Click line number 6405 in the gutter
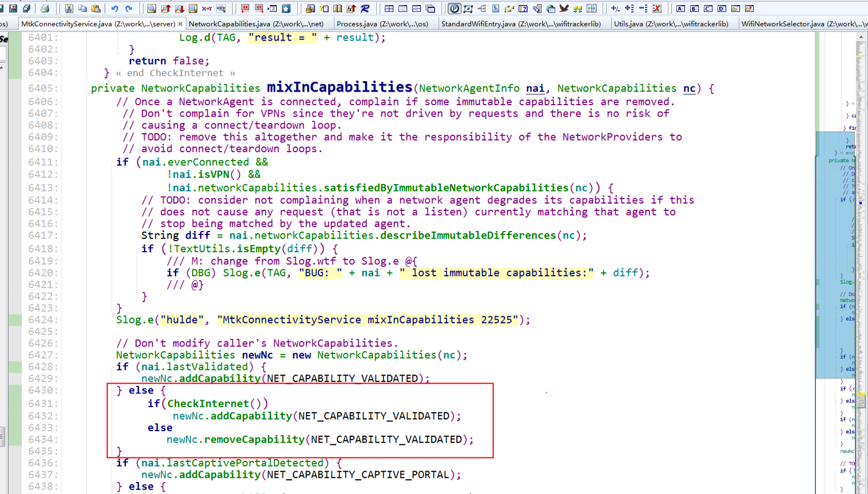The width and height of the screenshot is (868, 494). click(x=43, y=88)
